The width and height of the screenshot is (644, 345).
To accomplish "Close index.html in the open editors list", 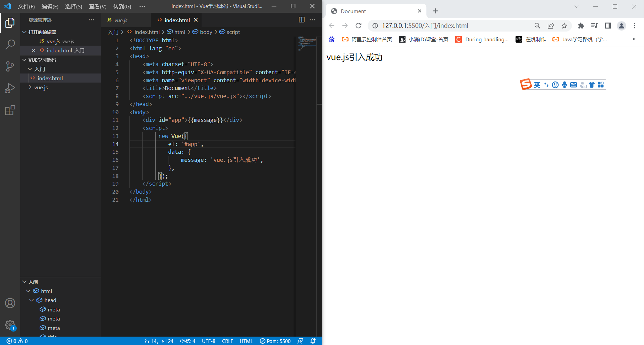I will click(34, 50).
